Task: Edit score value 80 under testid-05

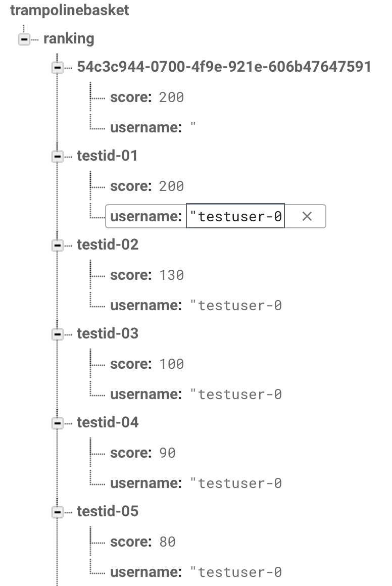Action: 167,542
